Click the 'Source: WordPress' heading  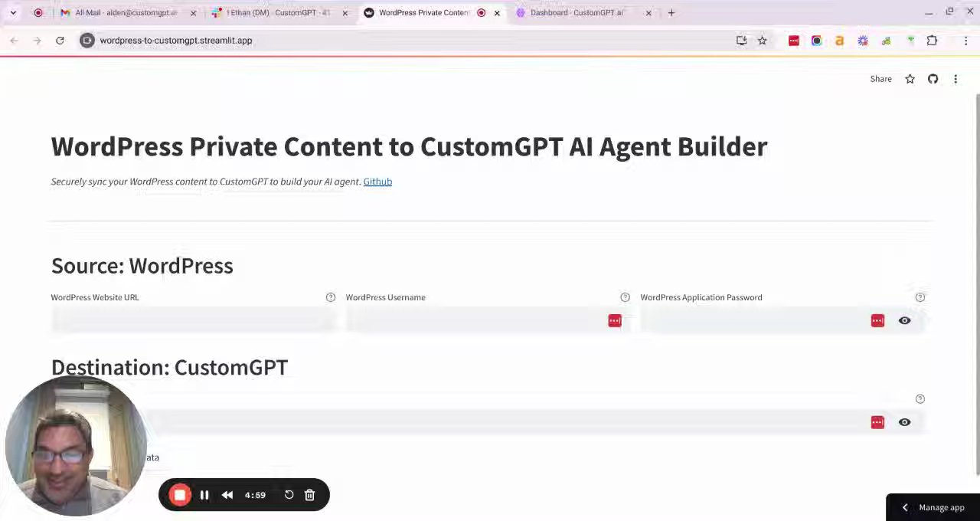[142, 266]
